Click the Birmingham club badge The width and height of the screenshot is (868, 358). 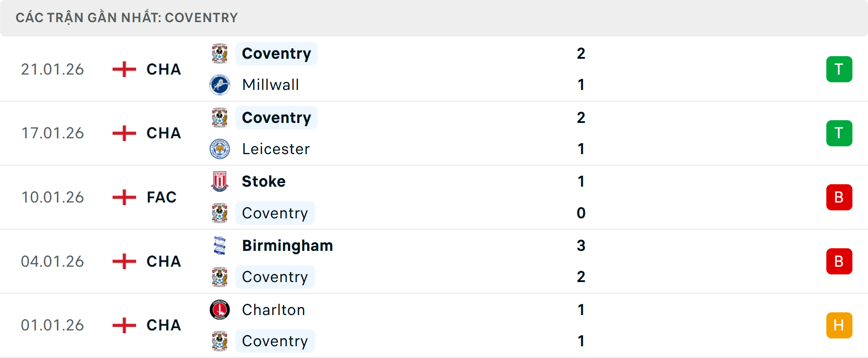pyautogui.click(x=220, y=245)
